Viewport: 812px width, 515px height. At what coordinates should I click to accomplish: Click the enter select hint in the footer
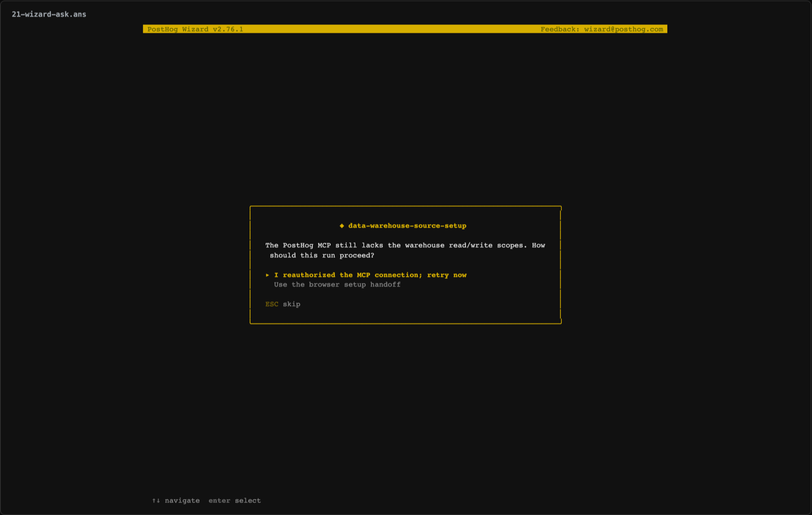[235, 500]
